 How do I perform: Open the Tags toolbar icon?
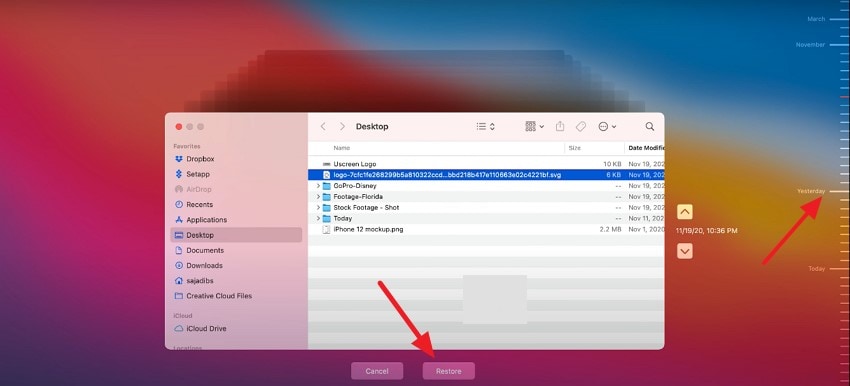tap(581, 126)
